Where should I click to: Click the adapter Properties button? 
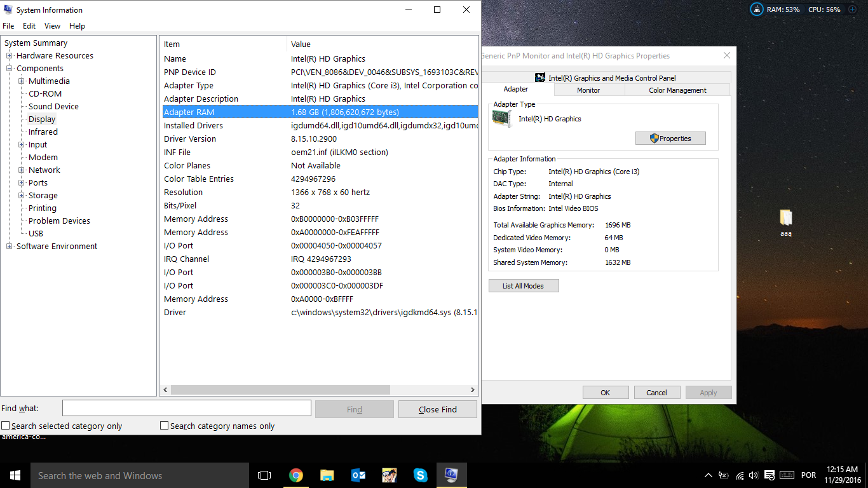(670, 139)
